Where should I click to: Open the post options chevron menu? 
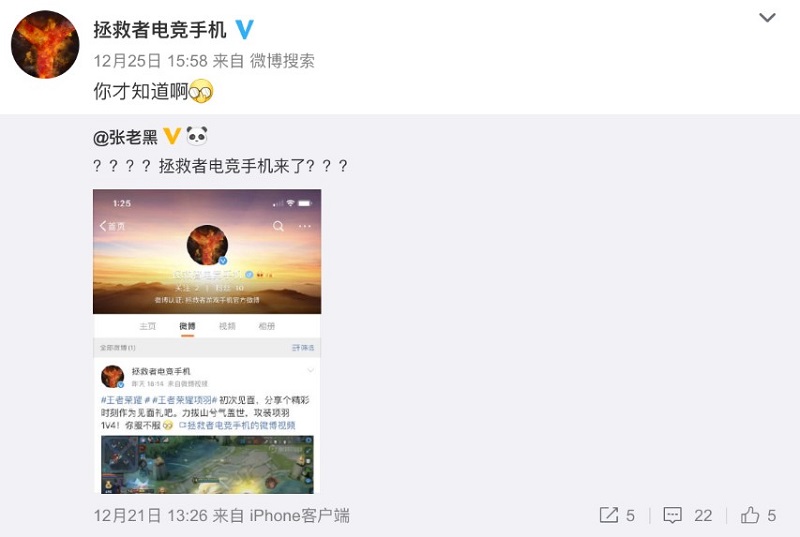[x=767, y=18]
